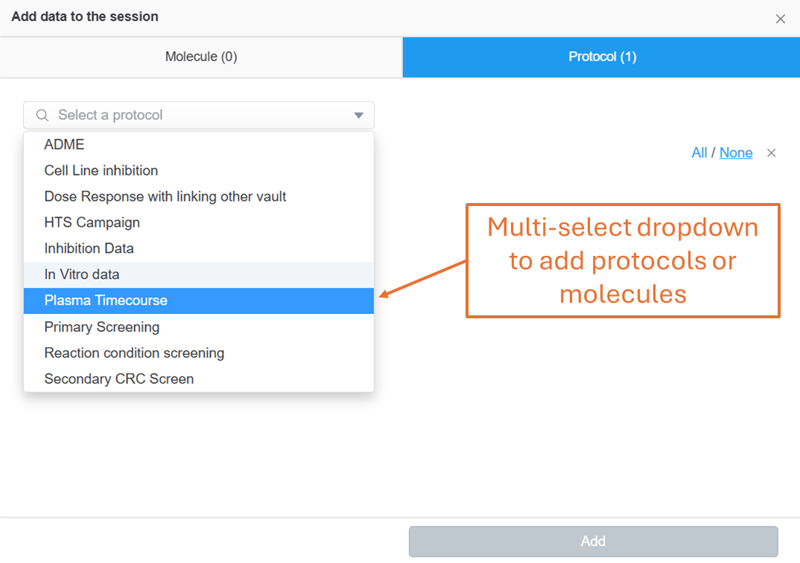800x563 pixels.
Task: Remove protocol with small x icon
Action: [771, 153]
